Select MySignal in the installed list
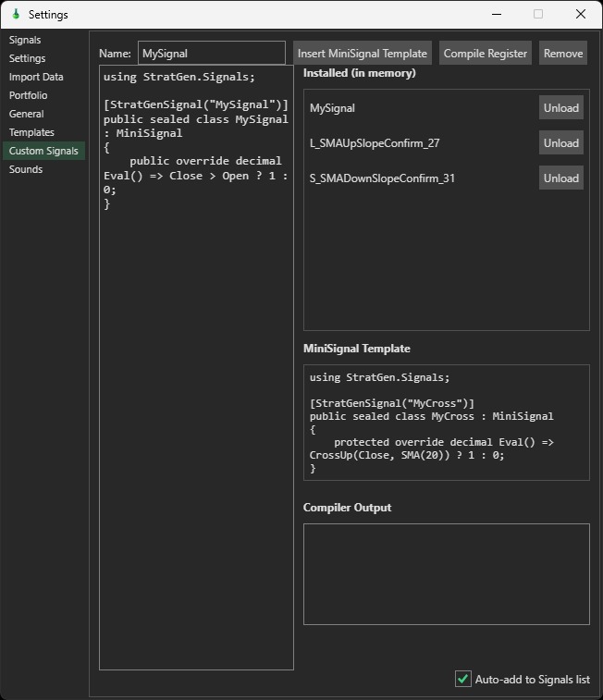Image resolution: width=603 pixels, height=700 pixels. click(332, 108)
